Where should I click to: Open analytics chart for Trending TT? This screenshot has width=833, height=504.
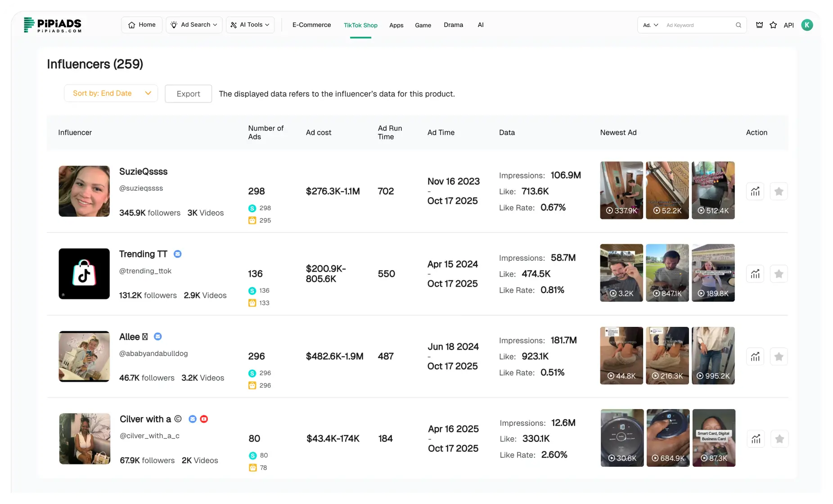click(755, 274)
